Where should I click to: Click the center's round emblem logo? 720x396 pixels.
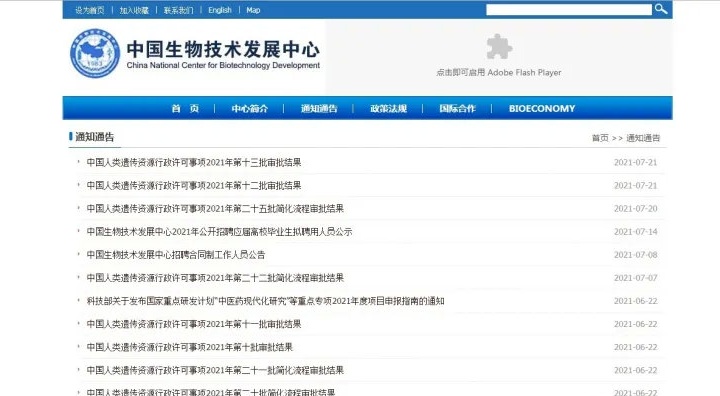point(95,53)
